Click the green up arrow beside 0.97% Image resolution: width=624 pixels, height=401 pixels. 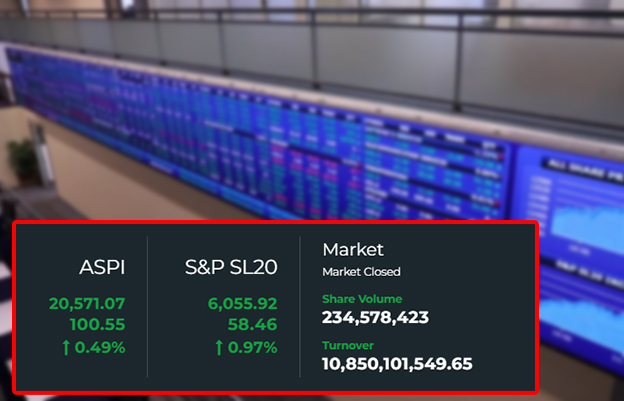pos(219,348)
